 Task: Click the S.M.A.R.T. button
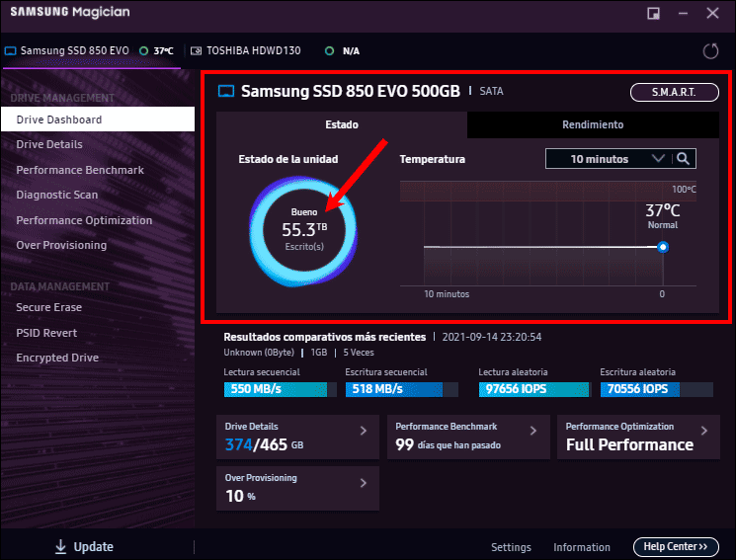[x=674, y=92]
